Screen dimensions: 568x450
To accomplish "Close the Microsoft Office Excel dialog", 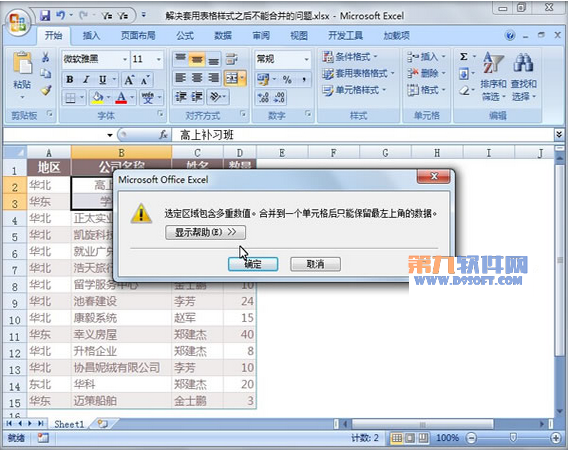I will [x=434, y=176].
